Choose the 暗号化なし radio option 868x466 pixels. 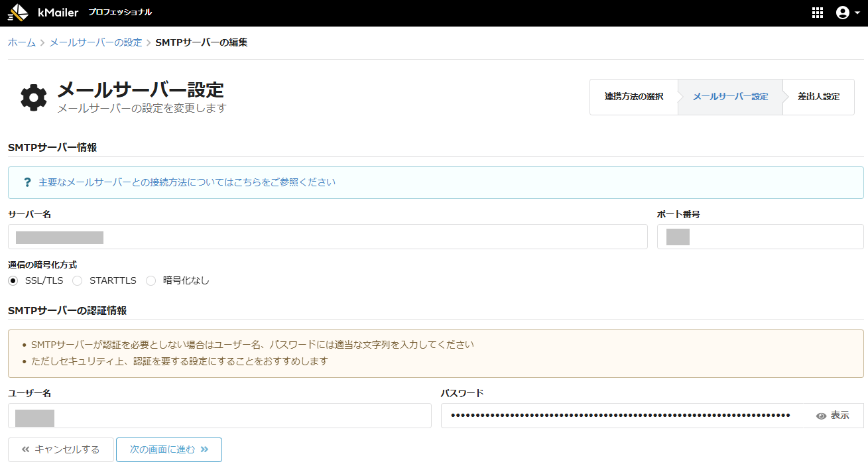pos(151,280)
